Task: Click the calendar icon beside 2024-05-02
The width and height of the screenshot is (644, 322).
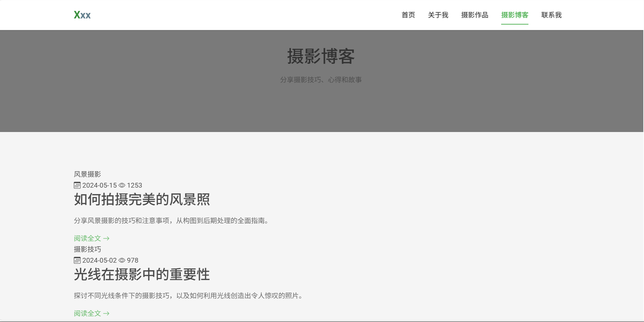Action: pos(77,260)
